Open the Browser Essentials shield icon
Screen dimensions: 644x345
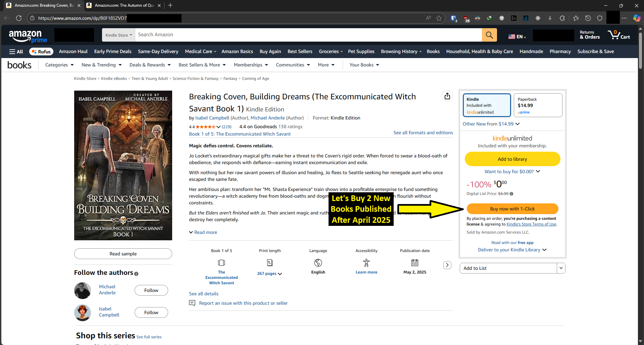(x=600, y=18)
